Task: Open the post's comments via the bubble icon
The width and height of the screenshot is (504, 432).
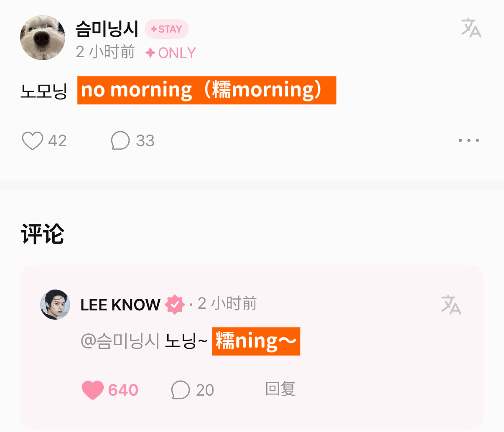Action: [x=120, y=141]
